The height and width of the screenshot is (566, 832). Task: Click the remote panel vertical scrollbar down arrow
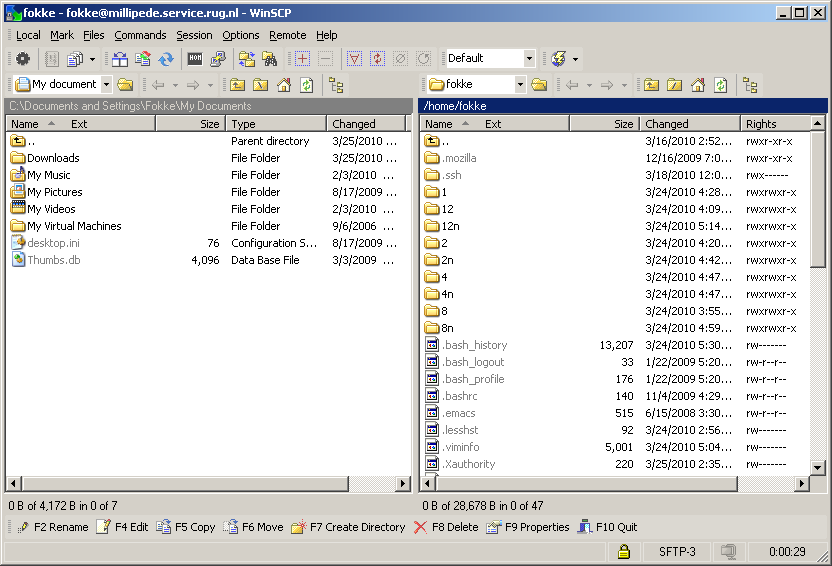(x=817, y=468)
